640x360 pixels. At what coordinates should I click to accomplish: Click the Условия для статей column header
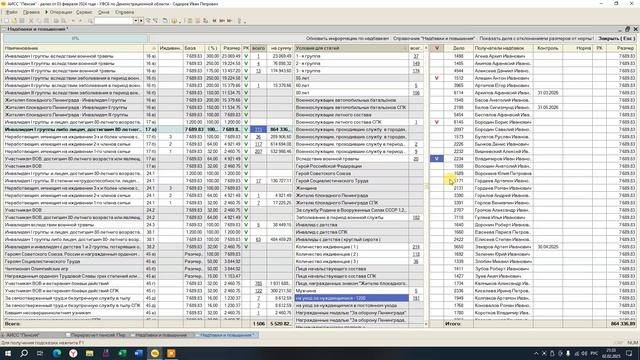point(351,48)
